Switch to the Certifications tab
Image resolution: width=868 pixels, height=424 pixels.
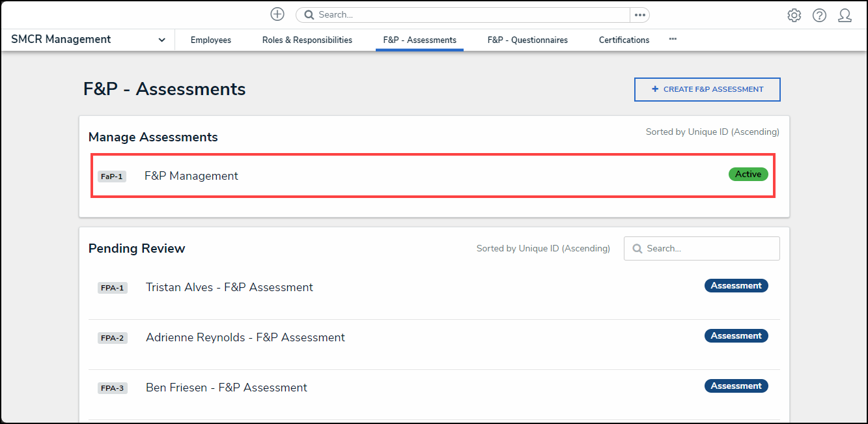click(623, 40)
